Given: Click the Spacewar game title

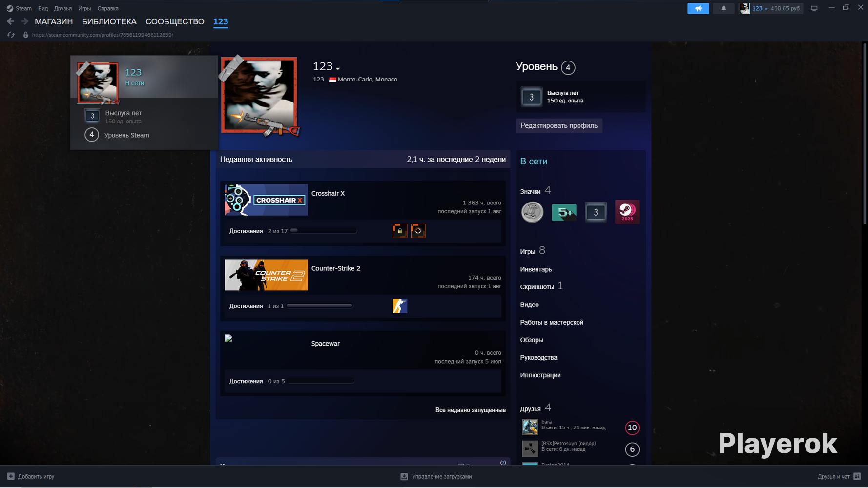Looking at the screenshot, I should [326, 344].
